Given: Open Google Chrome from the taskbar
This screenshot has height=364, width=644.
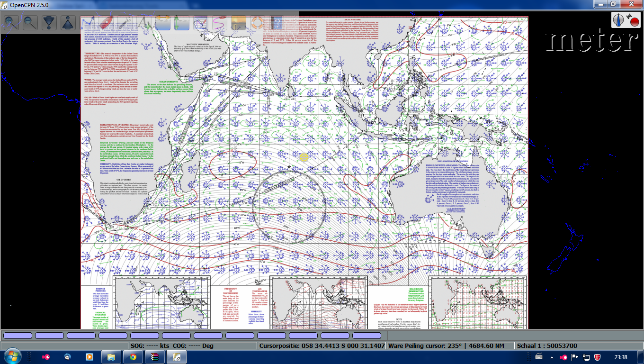Looking at the screenshot, I should (133, 356).
